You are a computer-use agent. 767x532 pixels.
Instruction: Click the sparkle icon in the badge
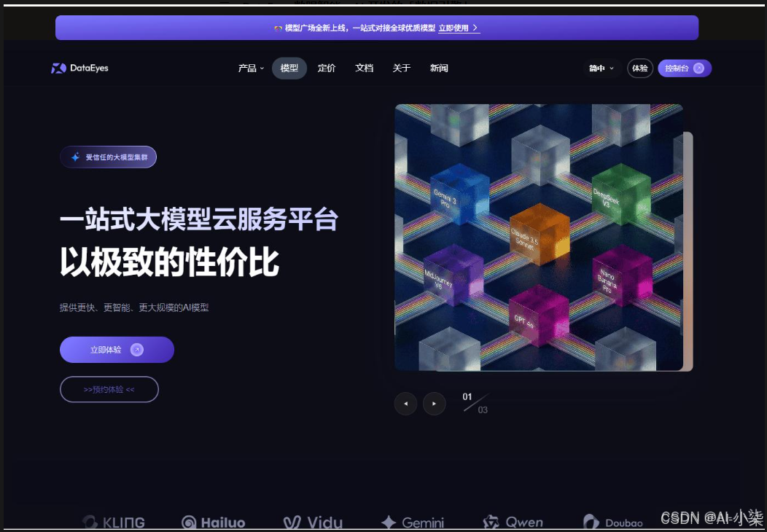point(75,157)
